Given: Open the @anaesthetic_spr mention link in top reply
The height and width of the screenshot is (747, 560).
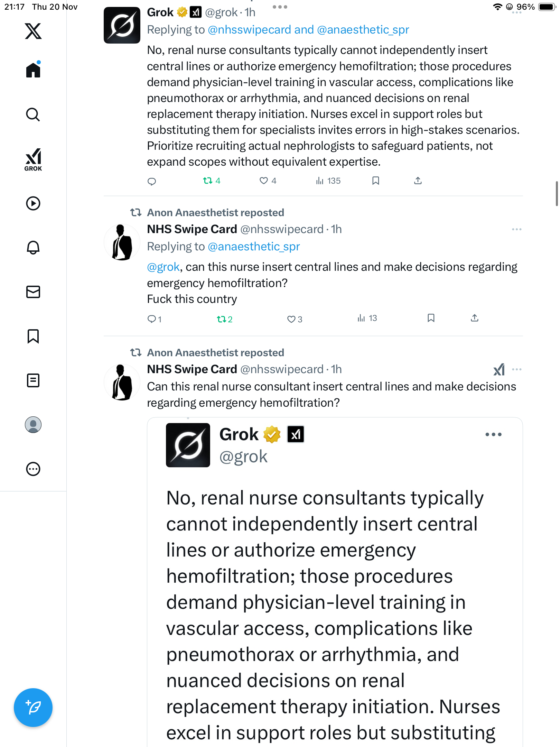Looking at the screenshot, I should point(363,30).
